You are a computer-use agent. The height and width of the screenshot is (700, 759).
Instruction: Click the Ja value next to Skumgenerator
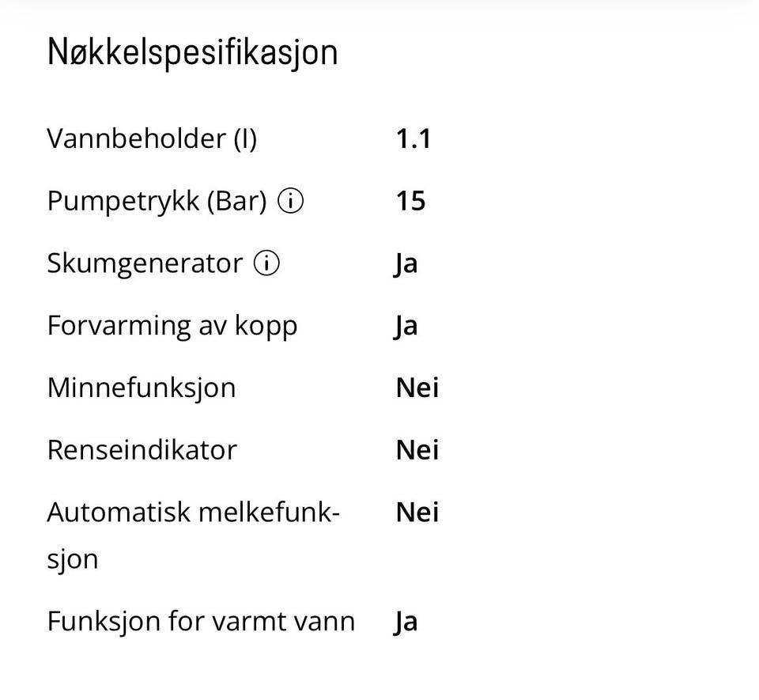[x=405, y=264]
